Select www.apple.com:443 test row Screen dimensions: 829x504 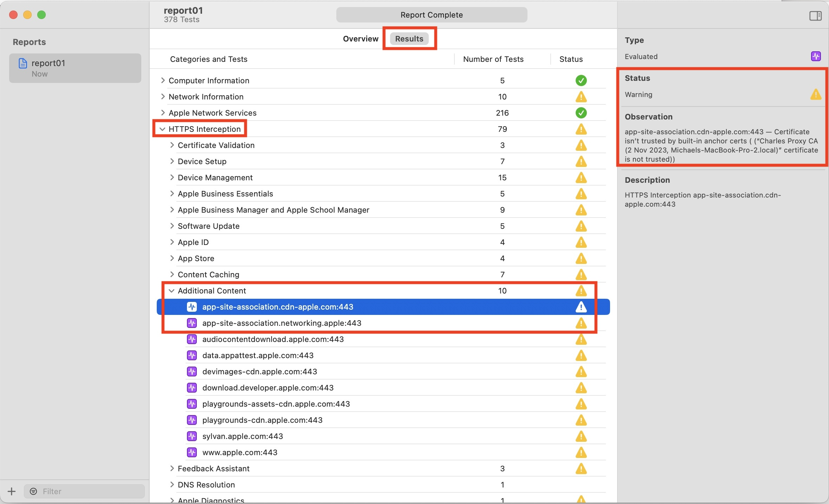click(240, 452)
